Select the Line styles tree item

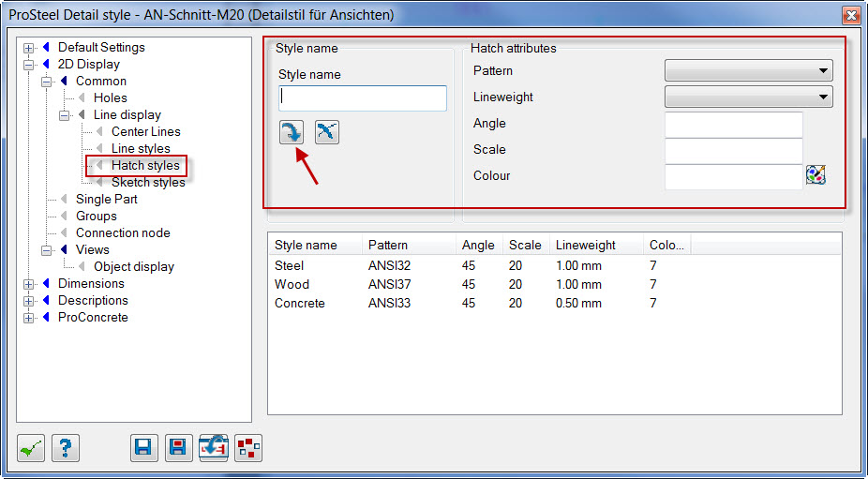point(141,148)
